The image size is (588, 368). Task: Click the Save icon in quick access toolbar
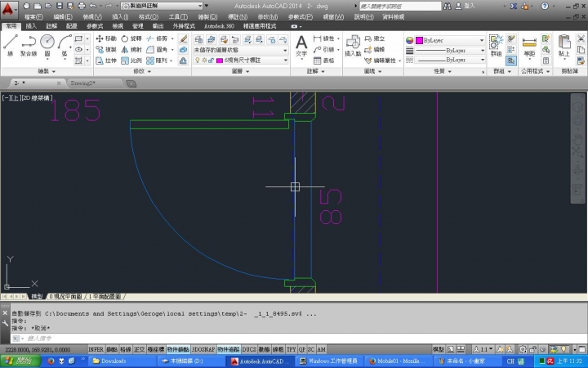pos(60,6)
